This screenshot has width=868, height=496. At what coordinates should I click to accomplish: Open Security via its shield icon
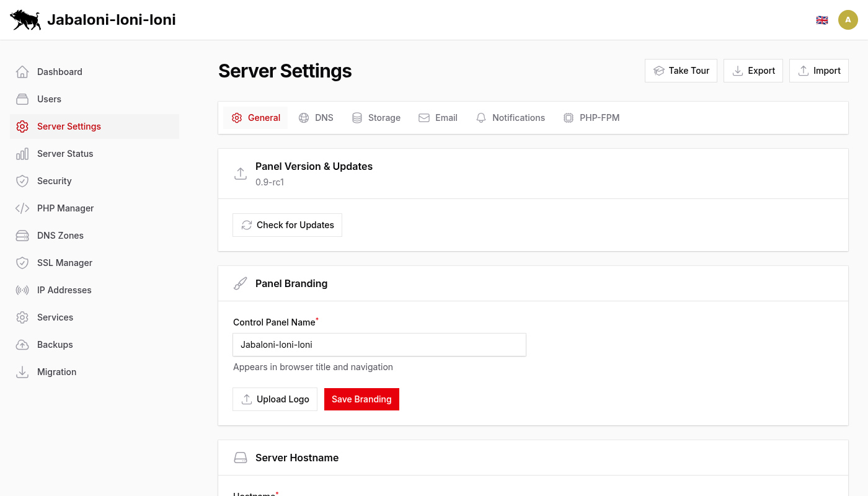coord(22,180)
